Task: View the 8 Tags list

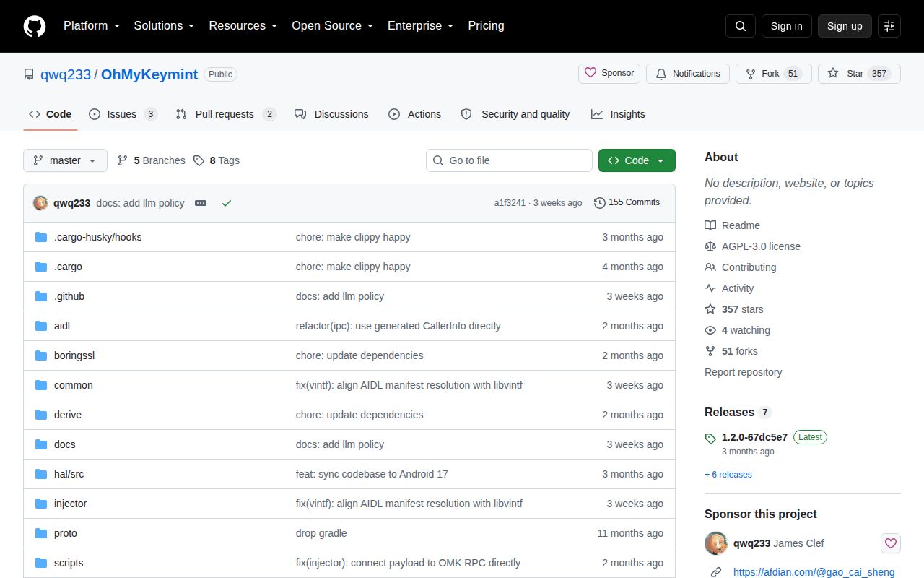Action: pyautogui.click(x=217, y=160)
